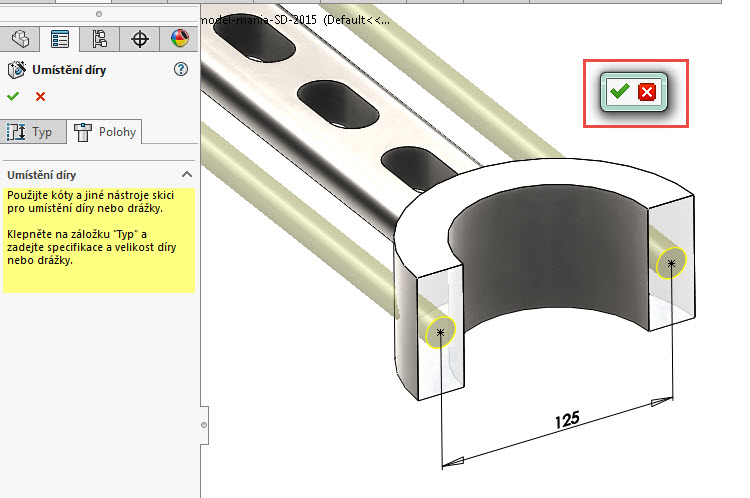Click the Hole Wizard icon beside the title

click(16, 70)
